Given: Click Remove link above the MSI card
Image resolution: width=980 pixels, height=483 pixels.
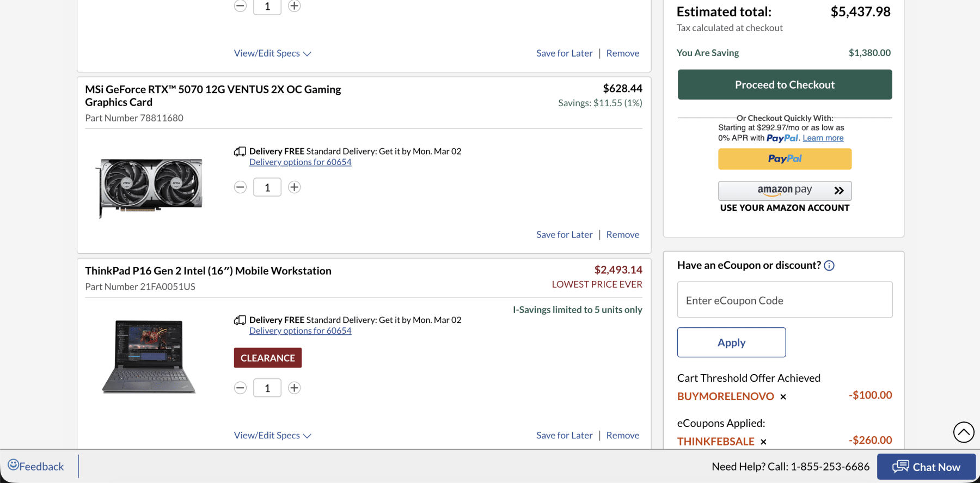Looking at the screenshot, I should tap(622, 53).
